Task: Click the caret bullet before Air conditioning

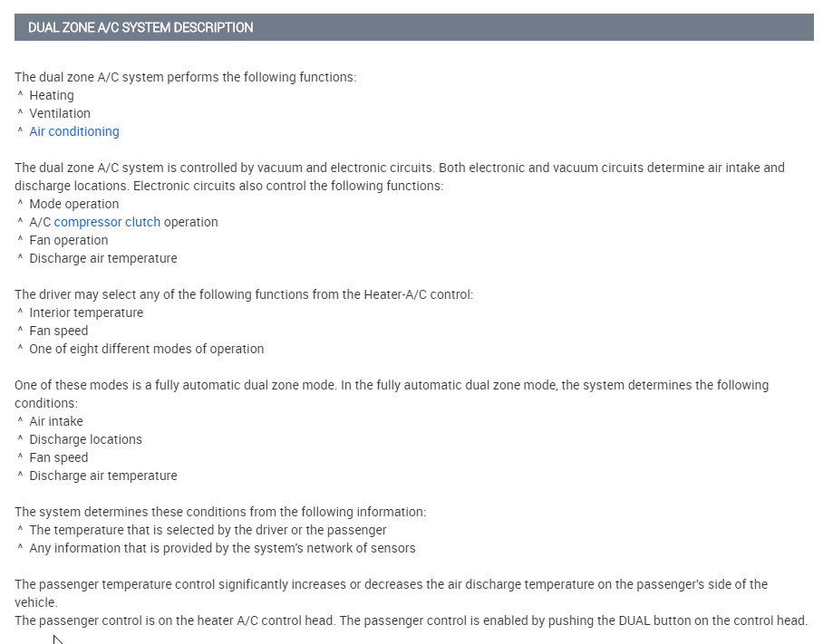Action: (20, 130)
